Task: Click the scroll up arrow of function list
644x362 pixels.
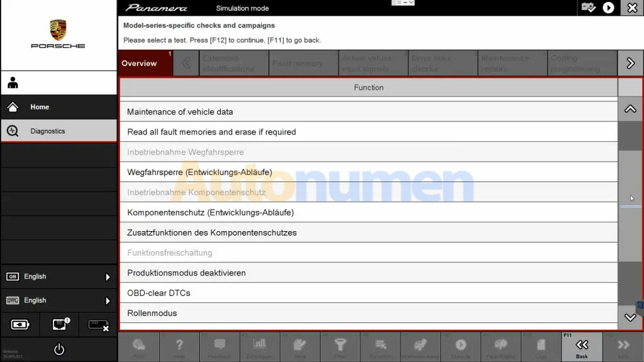Action: 630,109
